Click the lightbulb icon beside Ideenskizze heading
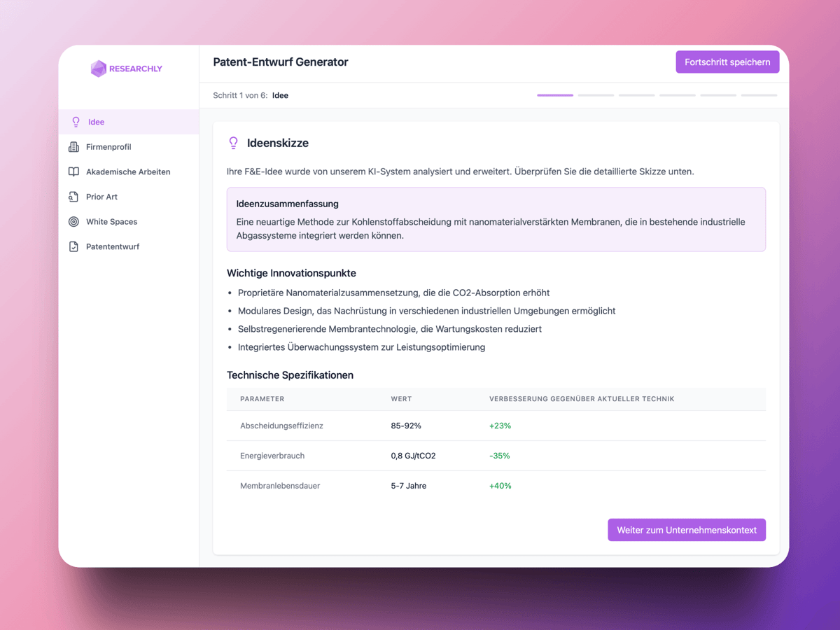 234,143
